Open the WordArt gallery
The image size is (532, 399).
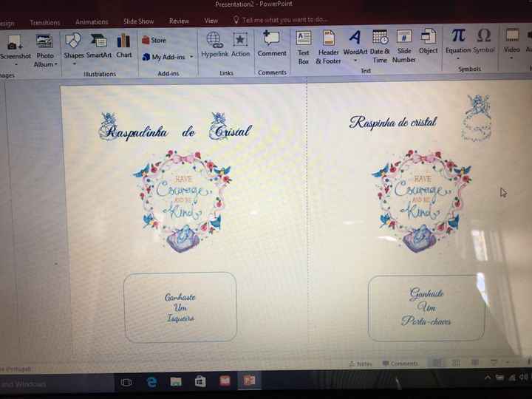[355, 46]
